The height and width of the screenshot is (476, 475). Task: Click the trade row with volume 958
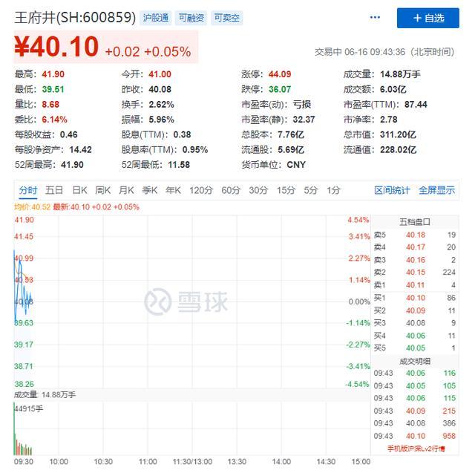(x=415, y=436)
